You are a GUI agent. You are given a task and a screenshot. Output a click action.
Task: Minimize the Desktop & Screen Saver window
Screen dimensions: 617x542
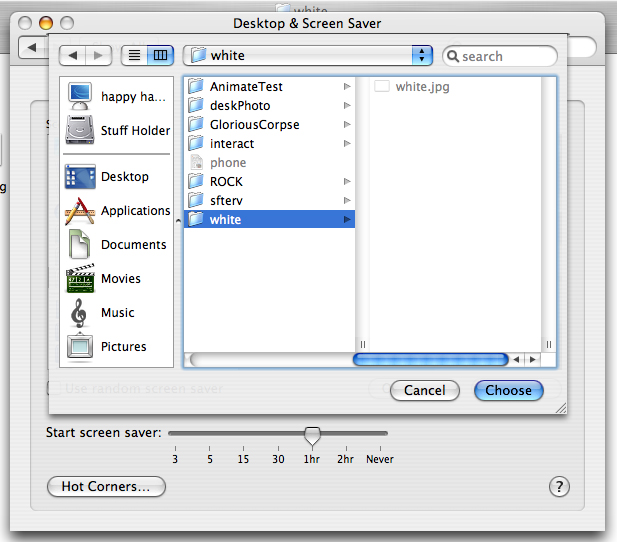[46, 23]
